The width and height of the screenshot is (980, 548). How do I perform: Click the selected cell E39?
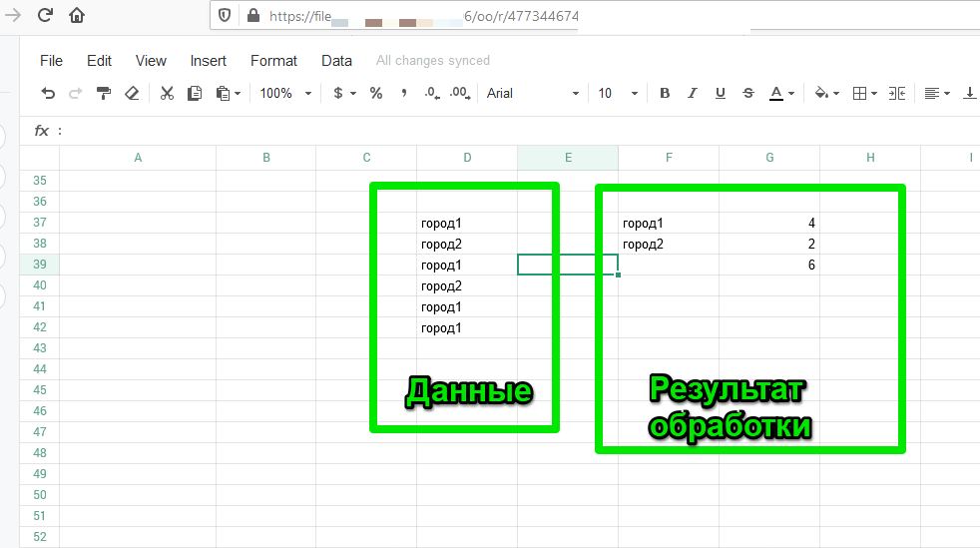(568, 265)
